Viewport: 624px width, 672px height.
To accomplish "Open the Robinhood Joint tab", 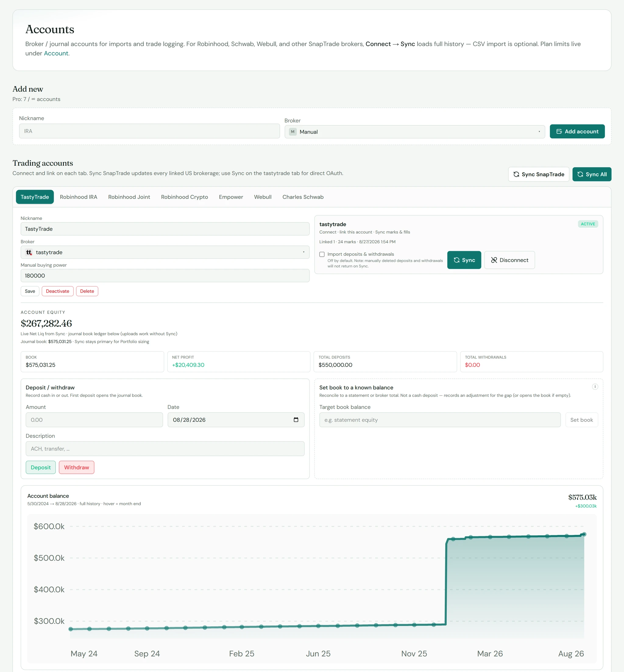I will (129, 197).
